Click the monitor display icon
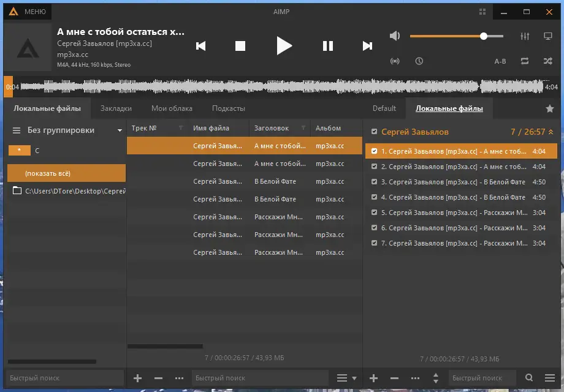 click(548, 36)
